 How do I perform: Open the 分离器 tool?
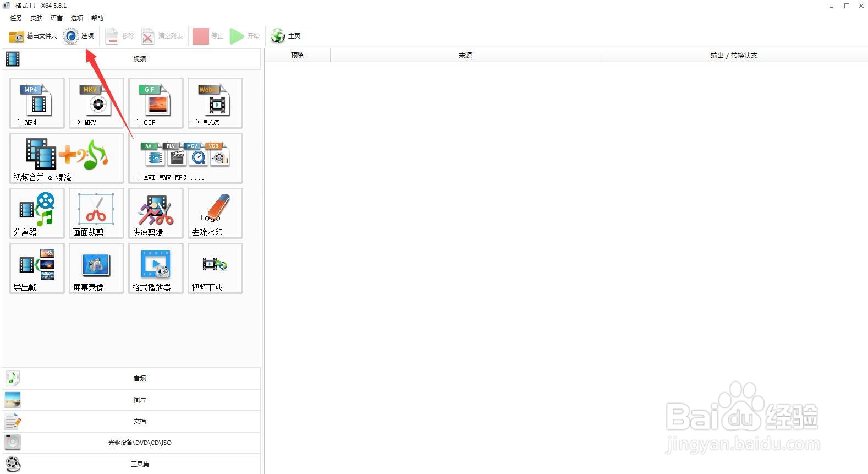tap(37, 213)
